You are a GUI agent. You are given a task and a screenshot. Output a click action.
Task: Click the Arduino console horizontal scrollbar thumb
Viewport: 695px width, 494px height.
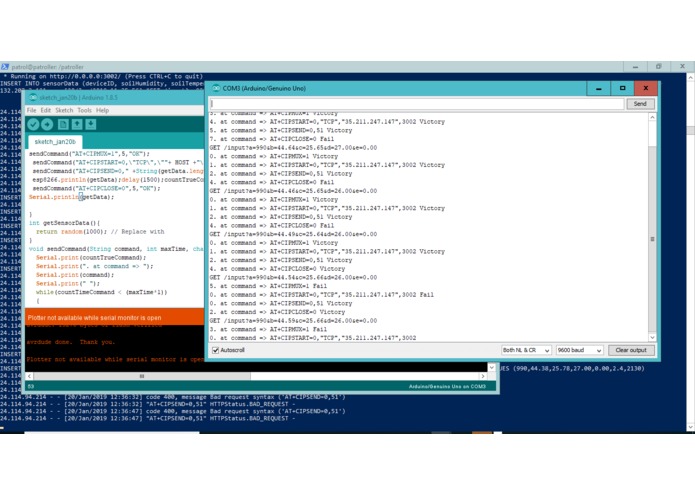pyautogui.click(x=142, y=376)
